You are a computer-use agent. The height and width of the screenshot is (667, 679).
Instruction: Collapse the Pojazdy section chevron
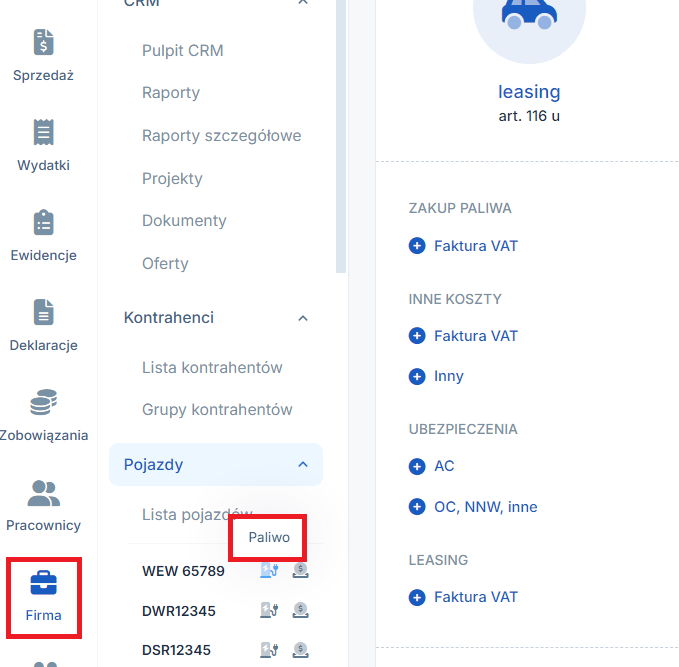(303, 465)
